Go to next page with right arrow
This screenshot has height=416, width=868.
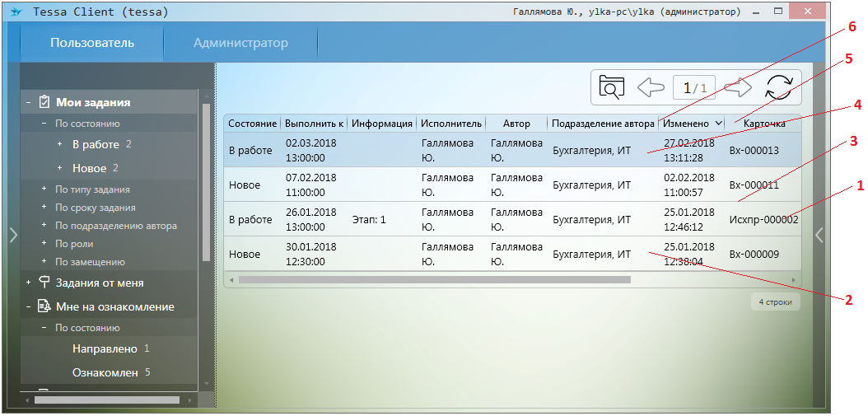(738, 87)
